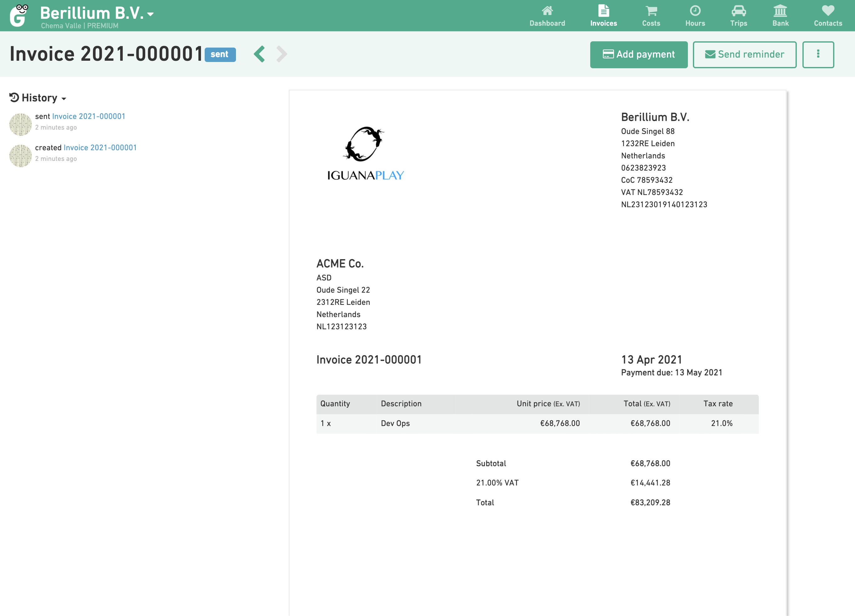Click the Send reminder button
Viewport: 855px width, 616px height.
coord(744,55)
